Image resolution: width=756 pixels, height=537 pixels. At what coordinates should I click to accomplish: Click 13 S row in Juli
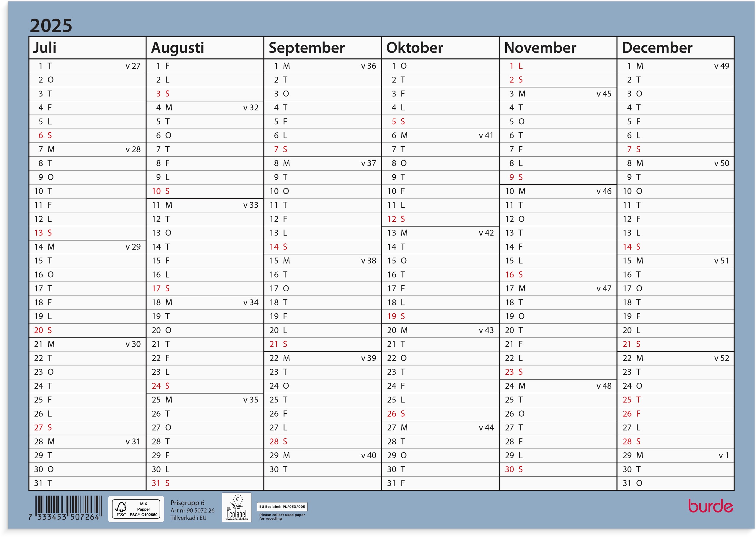click(x=43, y=233)
